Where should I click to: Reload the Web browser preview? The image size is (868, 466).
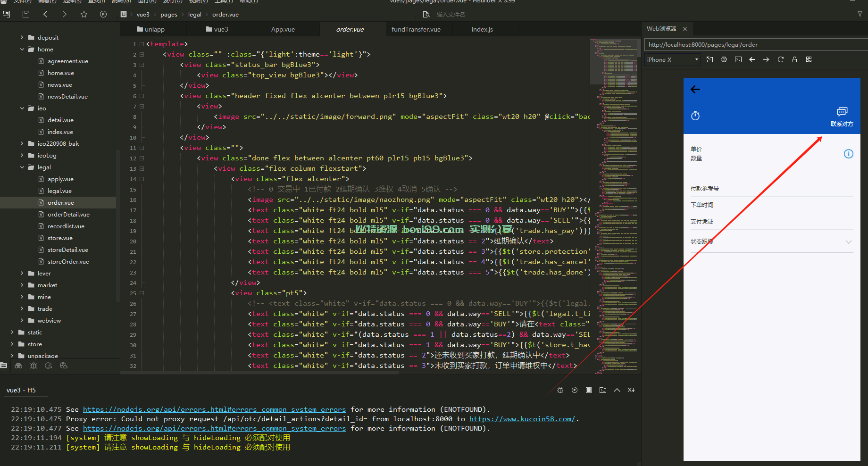pos(781,59)
